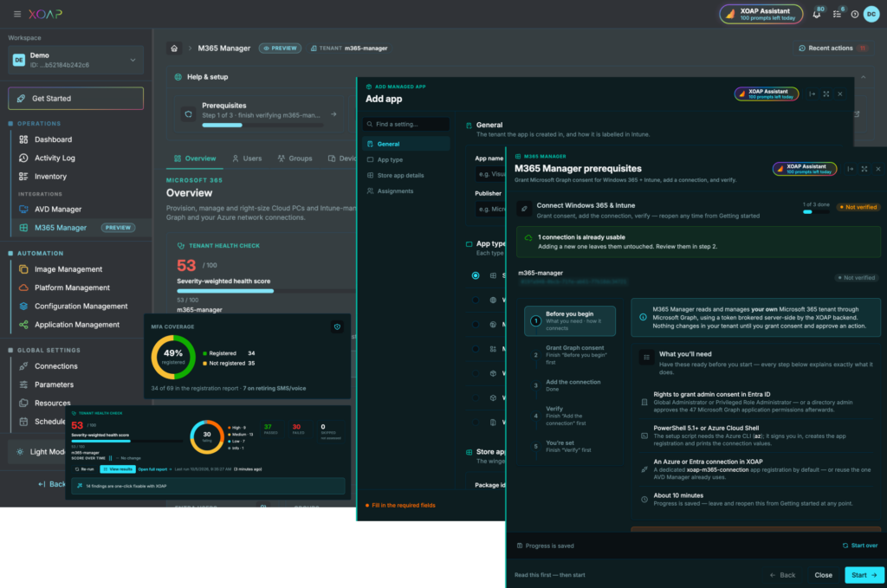The image size is (887, 588).
Task: Click the Prerequisites card refresh icon
Action: tap(188, 114)
